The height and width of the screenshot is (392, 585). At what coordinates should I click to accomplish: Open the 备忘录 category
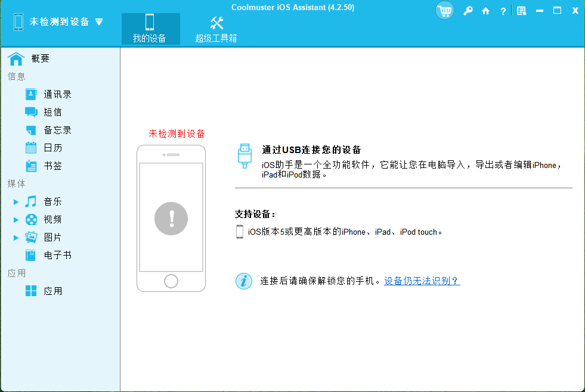click(x=57, y=130)
